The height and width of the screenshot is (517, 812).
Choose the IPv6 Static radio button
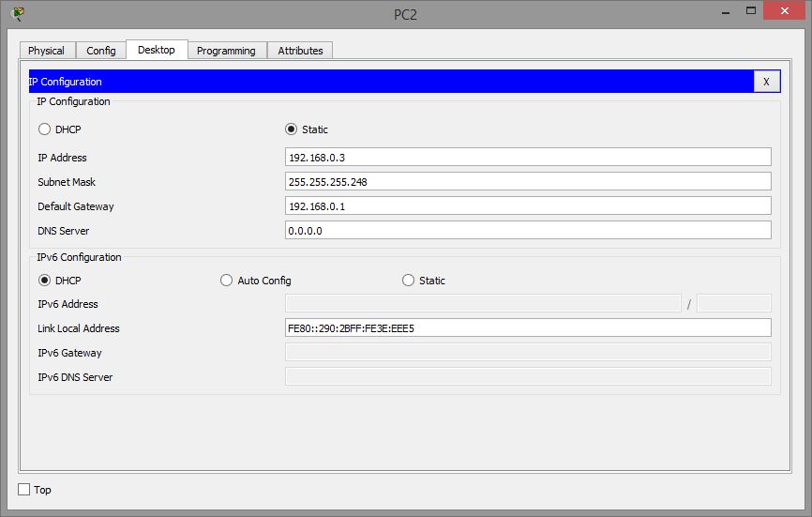pos(408,281)
